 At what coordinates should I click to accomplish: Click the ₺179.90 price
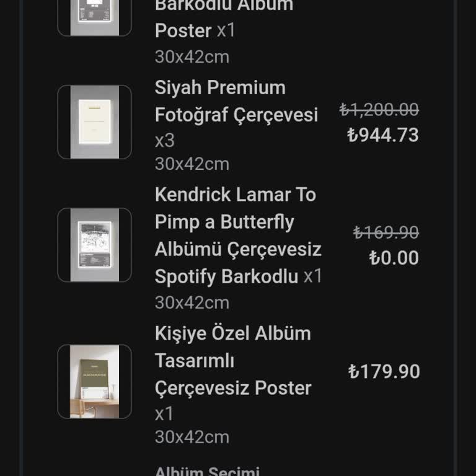(384, 372)
